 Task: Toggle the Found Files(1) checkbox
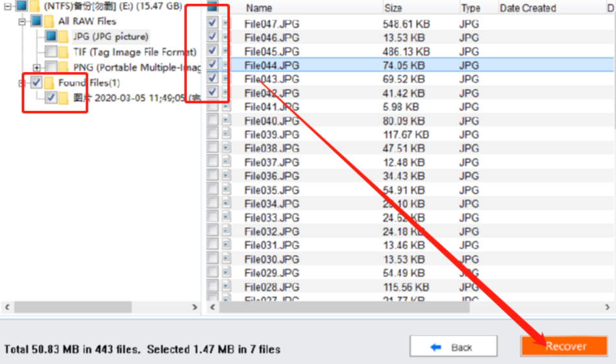click(x=36, y=82)
